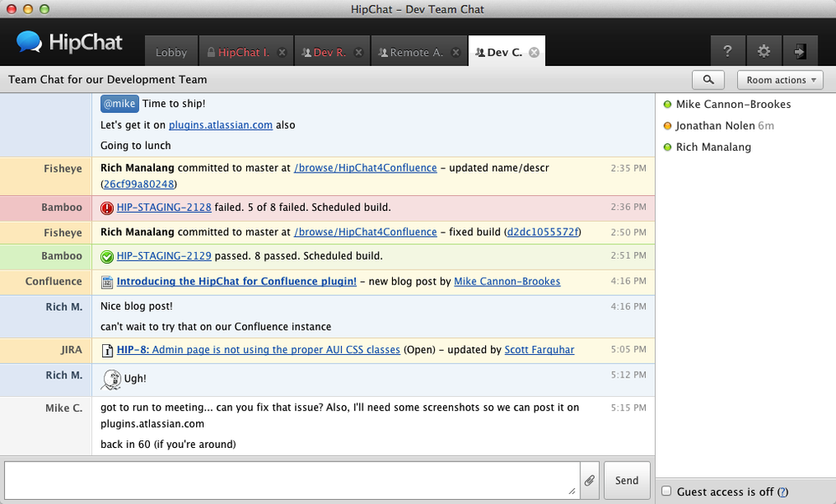Screen dimensions: 836x504
Task: Click the HipChat speech bubble logo
Action: tap(29, 42)
